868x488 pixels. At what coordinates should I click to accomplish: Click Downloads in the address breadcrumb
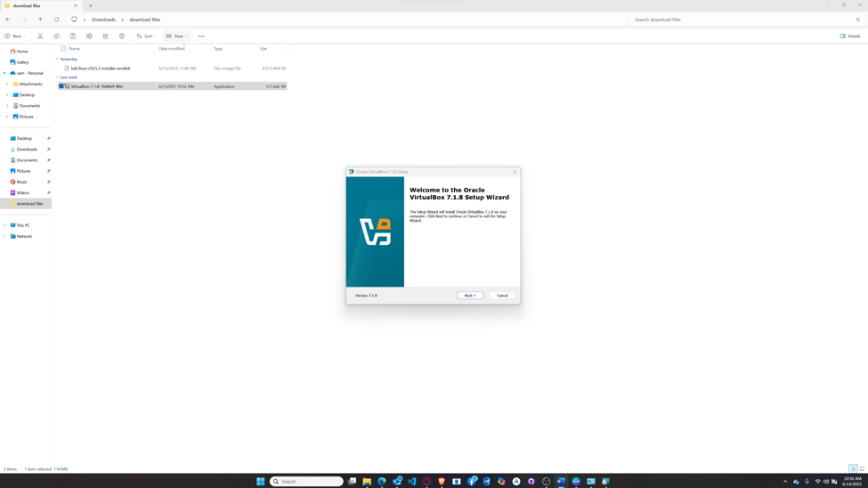(103, 20)
